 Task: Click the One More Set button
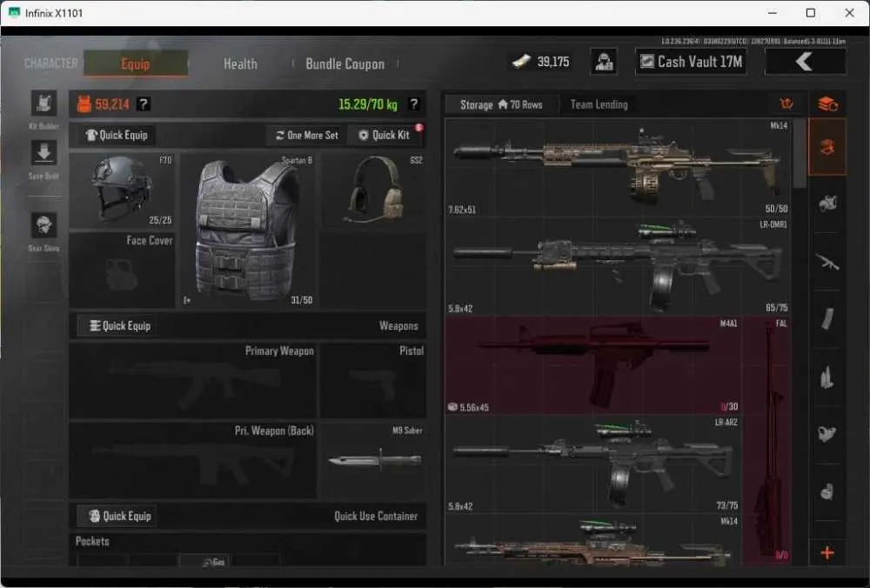[x=307, y=135]
